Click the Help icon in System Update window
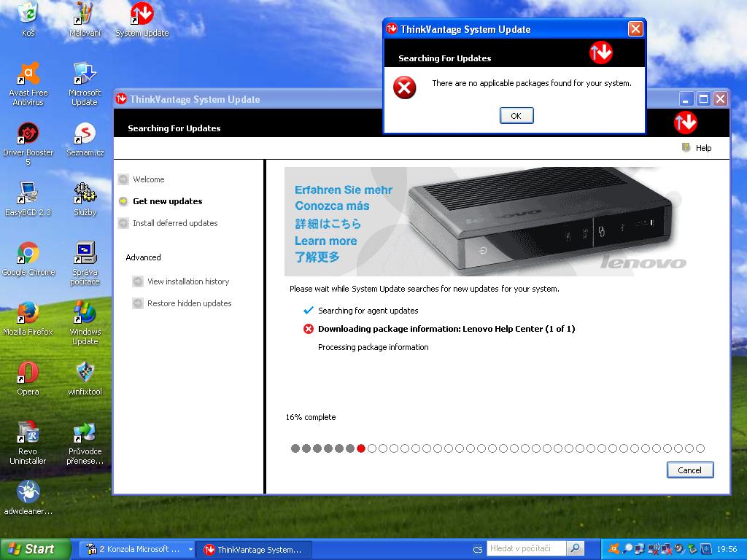747x560 pixels. click(686, 147)
